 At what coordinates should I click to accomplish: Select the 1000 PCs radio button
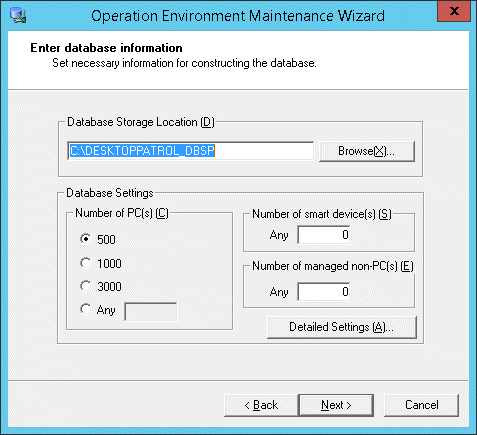86,263
